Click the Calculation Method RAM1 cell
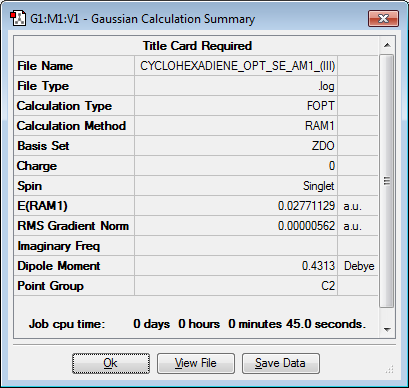409x388 pixels. [x=236, y=126]
